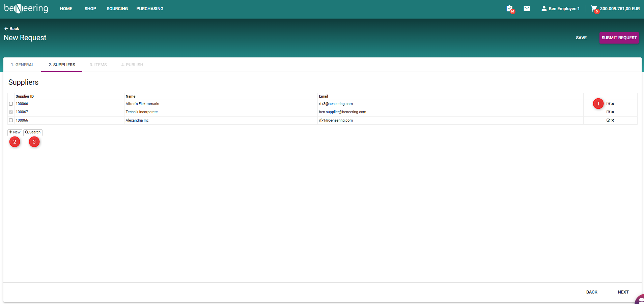Click the Search suppliers button
644x304 pixels.
pos(33,132)
